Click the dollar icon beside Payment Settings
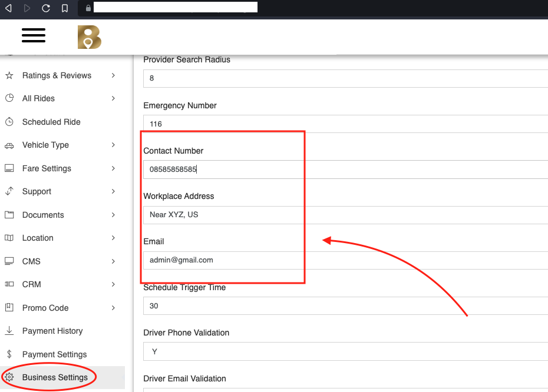 [9, 354]
